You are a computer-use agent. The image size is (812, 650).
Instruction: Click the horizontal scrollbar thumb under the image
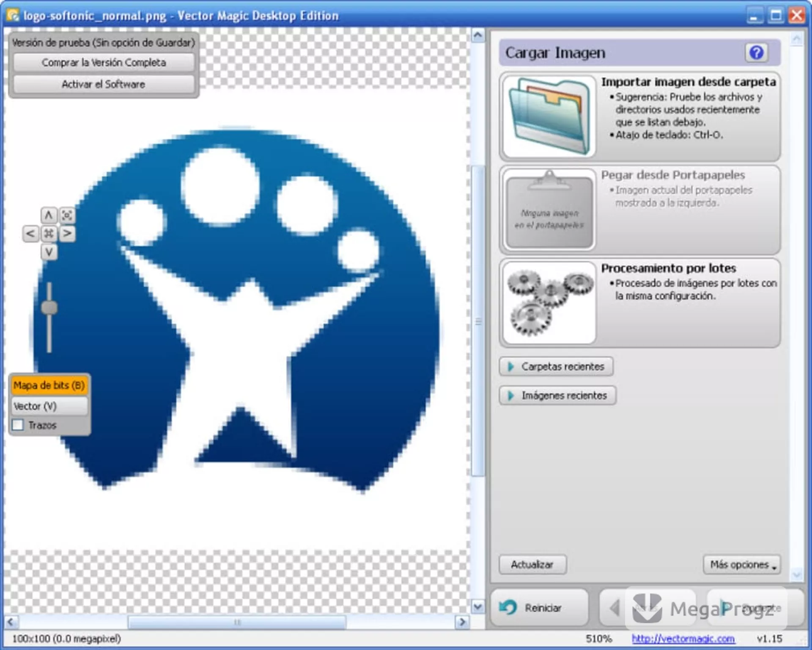[x=237, y=622]
